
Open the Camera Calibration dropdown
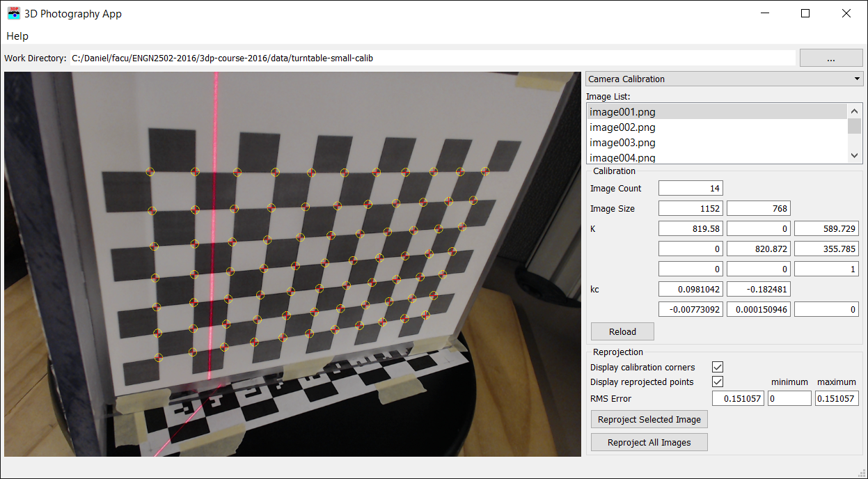[724, 79]
